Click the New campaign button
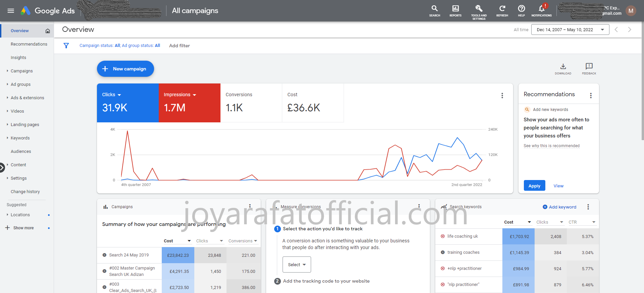The height and width of the screenshot is (293, 644). 126,69
